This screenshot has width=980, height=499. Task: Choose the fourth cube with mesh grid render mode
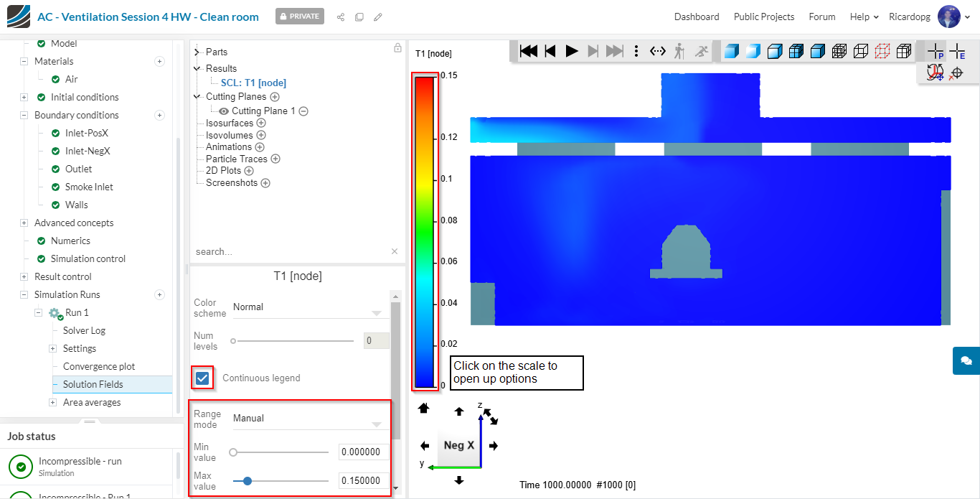[796, 51]
